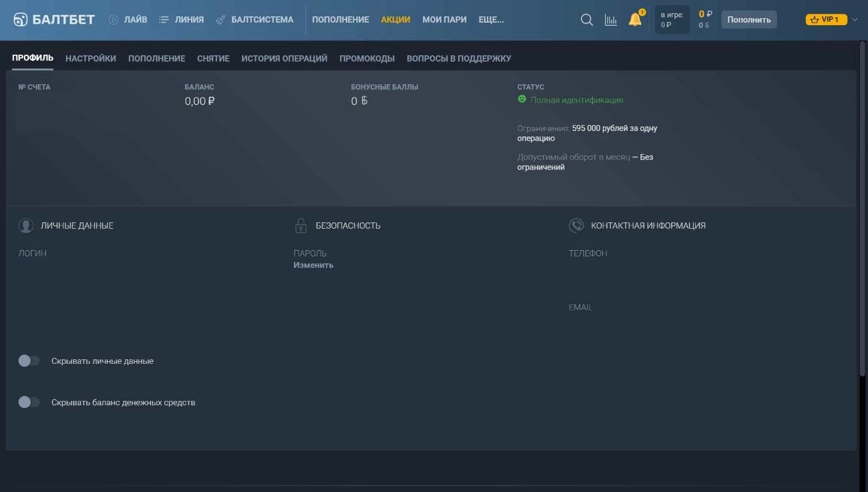Click the Email label
Screen dimensions: 868x492
point(581,307)
